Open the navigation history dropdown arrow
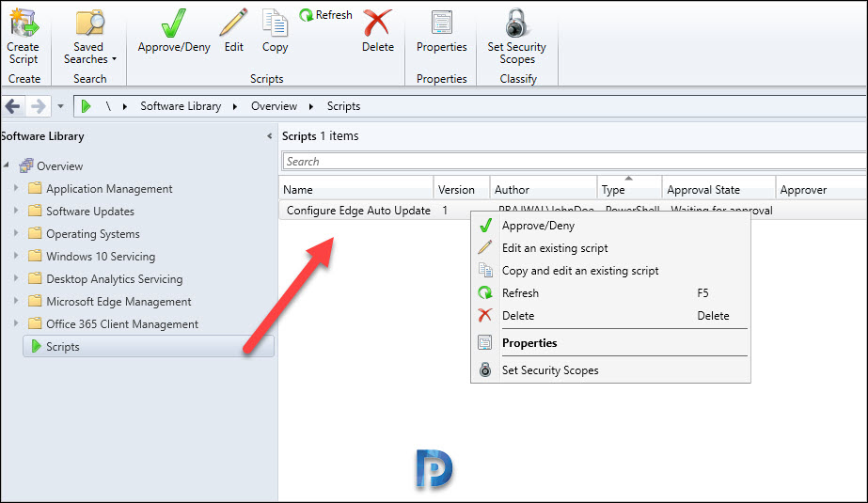The height and width of the screenshot is (503, 868). tap(60, 106)
